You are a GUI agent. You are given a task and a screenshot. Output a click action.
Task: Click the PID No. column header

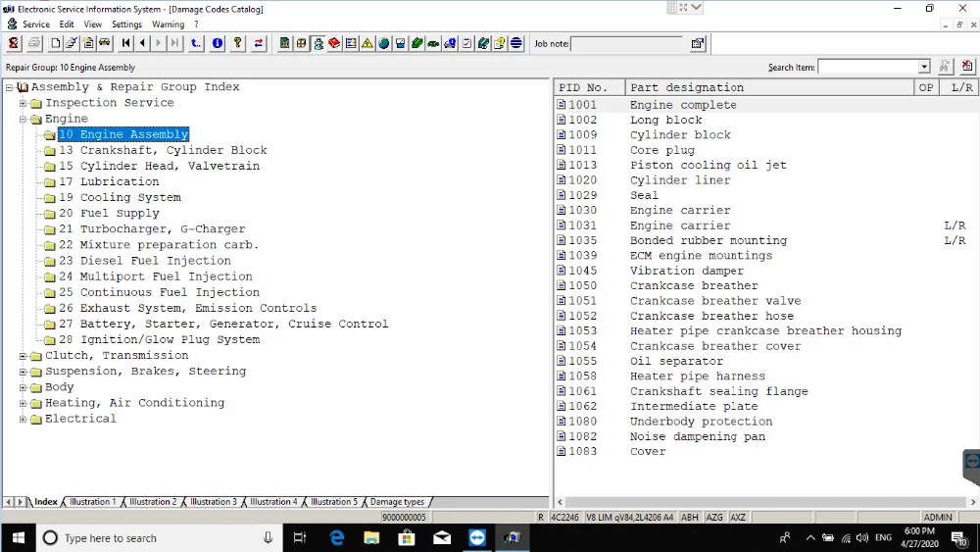pos(589,87)
